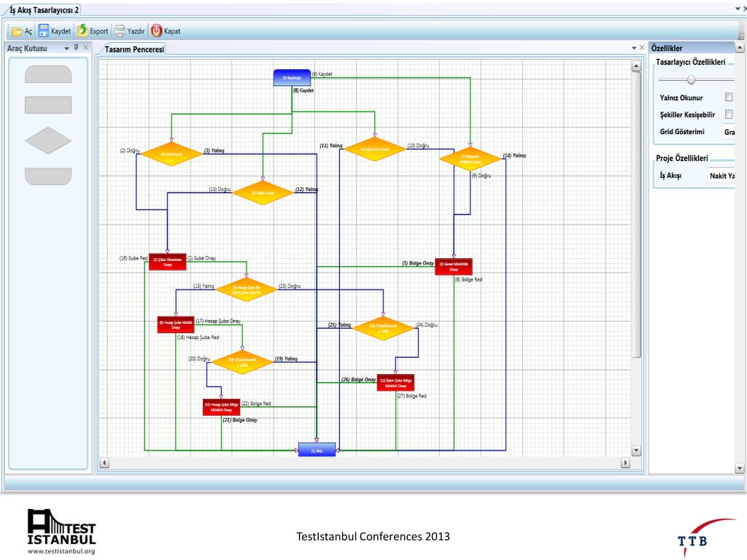Screen dimensions: 747x560
Task: Select the Hesap Şube Bölge Müdürü Onayı node
Action: click(x=222, y=407)
